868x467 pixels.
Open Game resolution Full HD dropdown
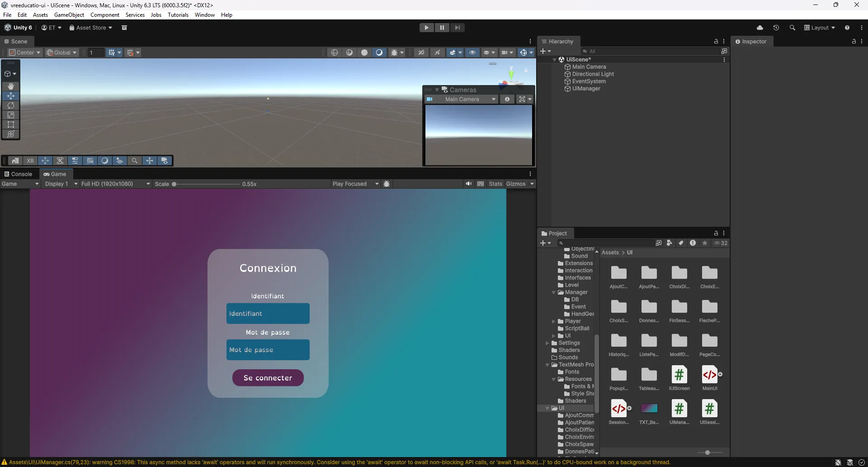115,184
